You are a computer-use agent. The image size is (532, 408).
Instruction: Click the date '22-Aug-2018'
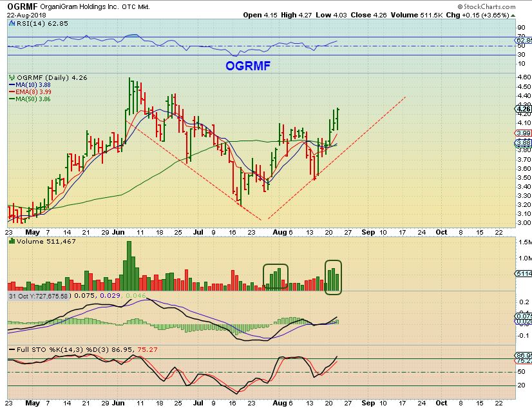point(26,15)
